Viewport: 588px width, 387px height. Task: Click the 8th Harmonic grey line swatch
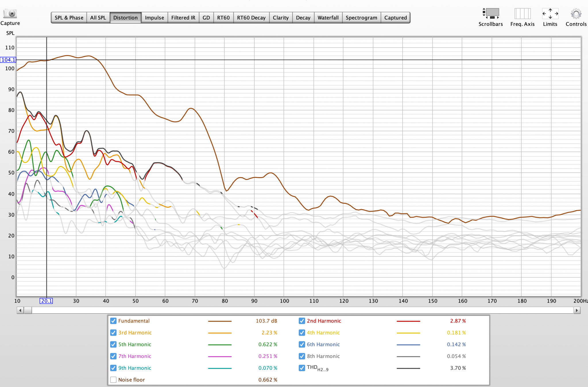408,357
